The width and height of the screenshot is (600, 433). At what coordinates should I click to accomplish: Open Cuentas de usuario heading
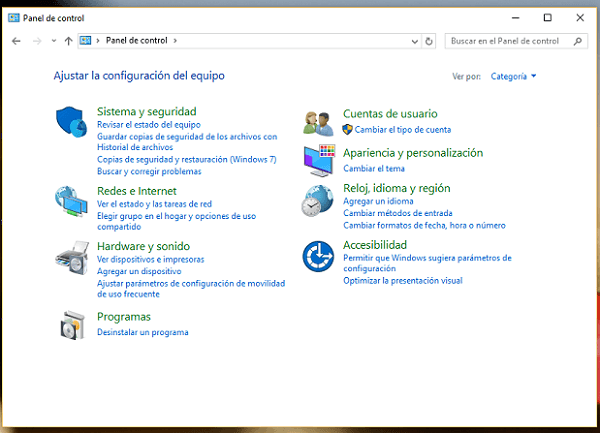point(390,114)
